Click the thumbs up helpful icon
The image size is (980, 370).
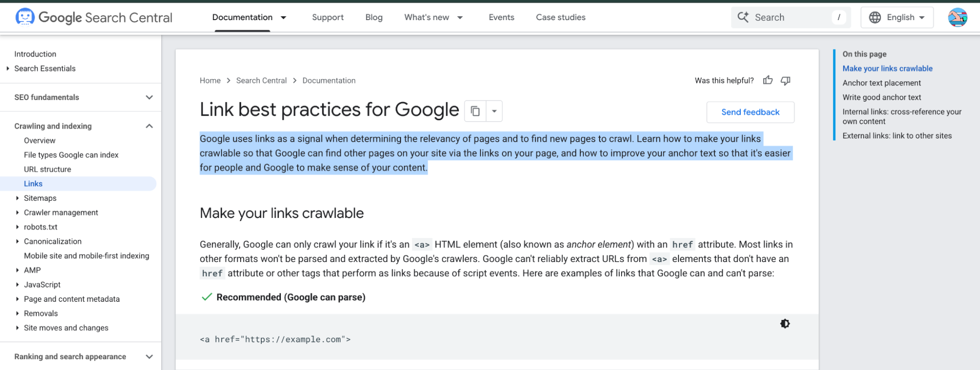[768, 80]
